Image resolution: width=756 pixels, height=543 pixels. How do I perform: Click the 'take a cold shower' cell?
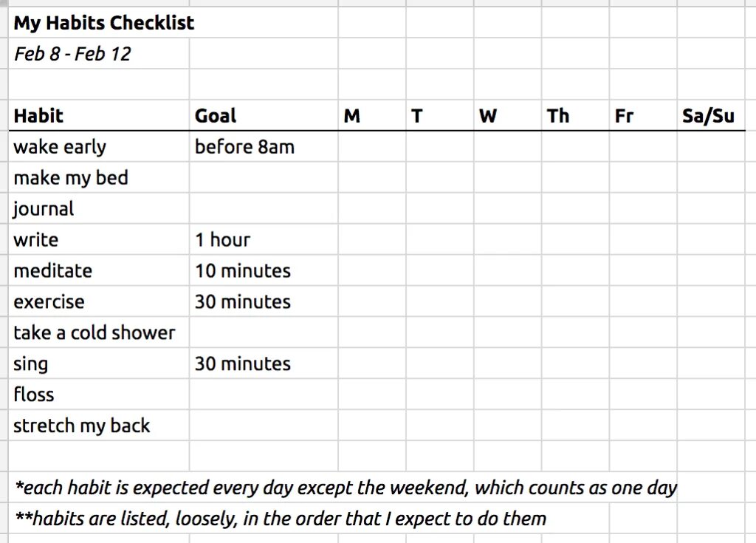[99, 332]
